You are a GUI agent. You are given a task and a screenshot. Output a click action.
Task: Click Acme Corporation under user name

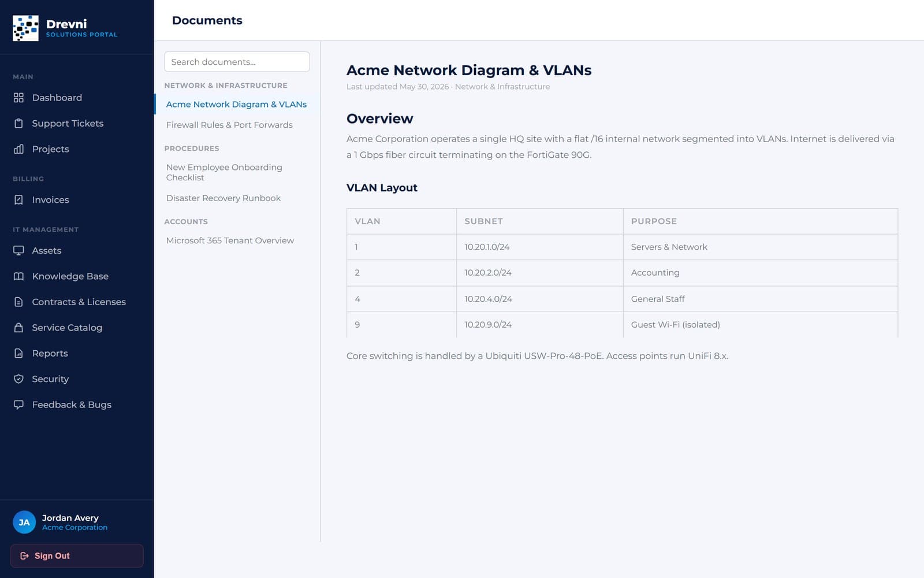[x=74, y=528]
